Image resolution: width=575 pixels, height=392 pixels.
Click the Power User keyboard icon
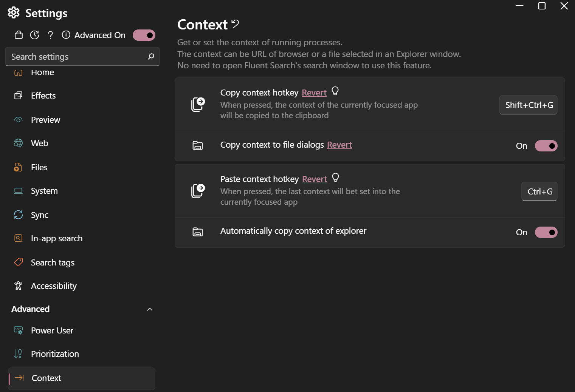18,330
